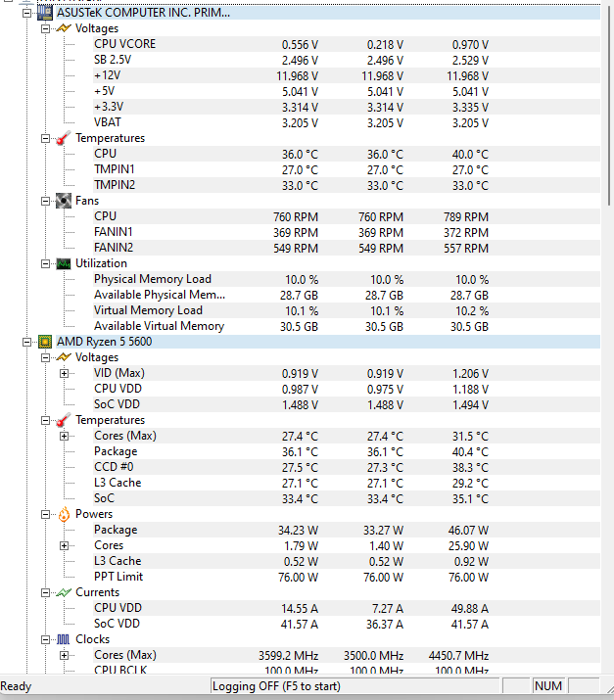Click the window resize grip corner
Image resolution: width=614 pixels, height=700 pixels.
(608, 688)
